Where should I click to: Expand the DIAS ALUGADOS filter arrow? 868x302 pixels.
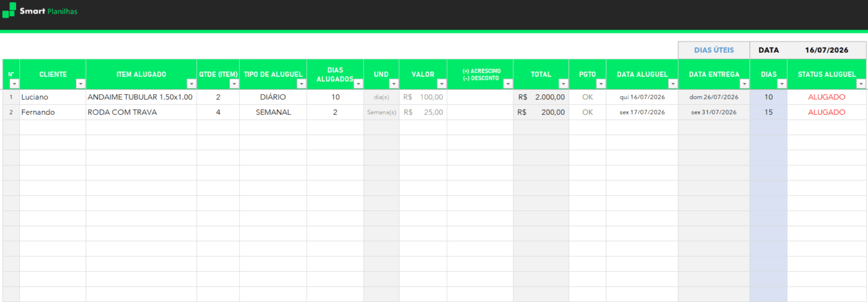359,84
